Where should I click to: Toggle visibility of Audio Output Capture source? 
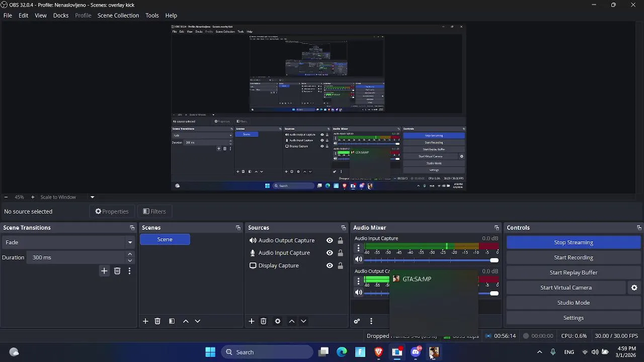coord(330,240)
